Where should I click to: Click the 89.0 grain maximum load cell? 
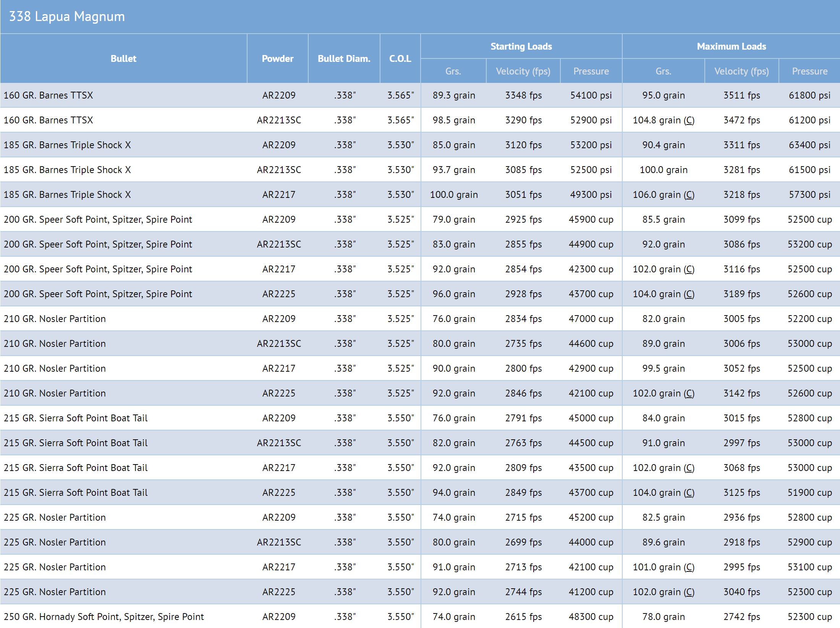[x=664, y=343]
